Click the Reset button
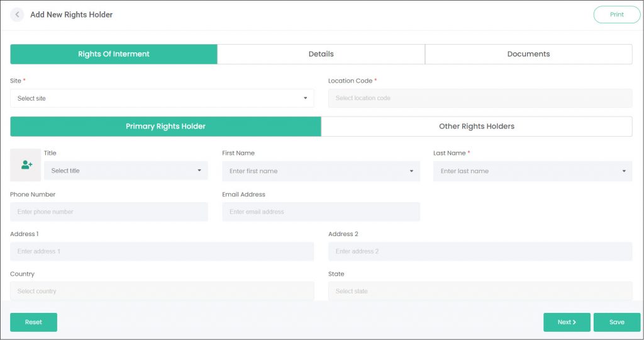The width and height of the screenshot is (644, 340). (x=34, y=322)
